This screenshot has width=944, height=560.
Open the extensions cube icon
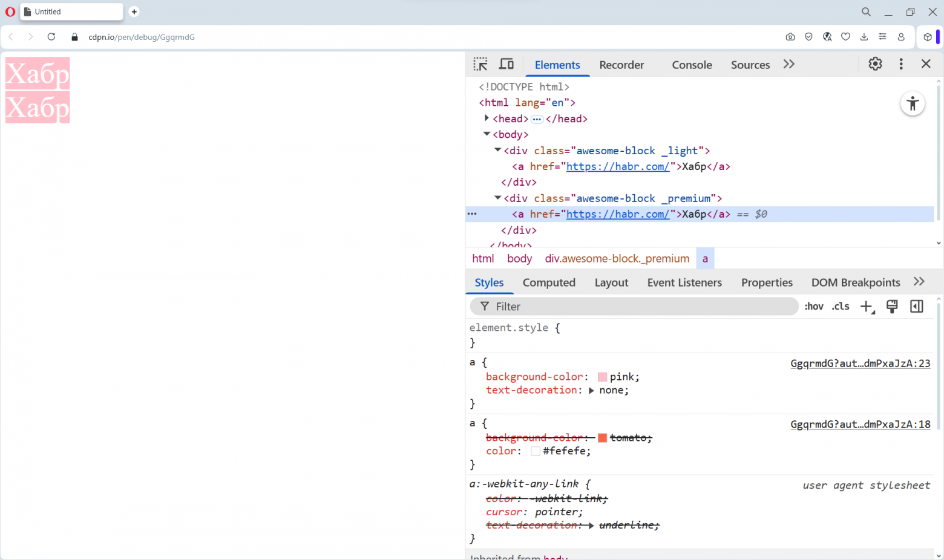click(x=928, y=37)
